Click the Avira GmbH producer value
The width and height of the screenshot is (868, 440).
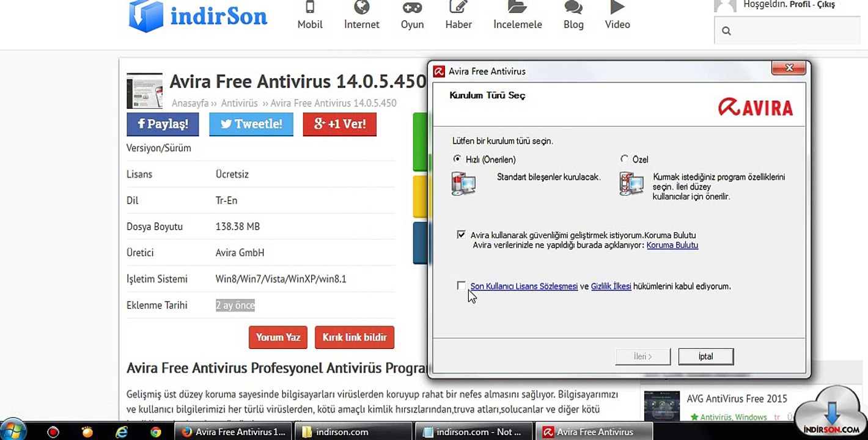click(240, 253)
